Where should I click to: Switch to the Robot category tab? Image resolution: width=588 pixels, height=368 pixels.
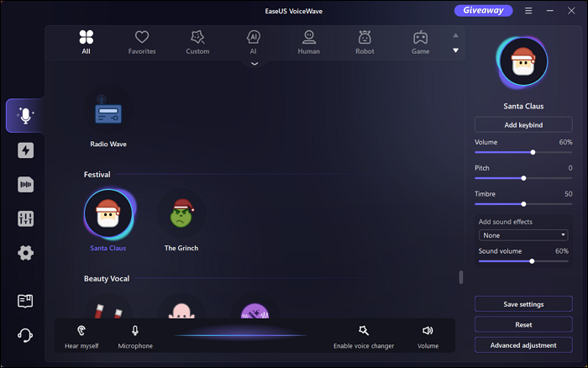click(365, 41)
